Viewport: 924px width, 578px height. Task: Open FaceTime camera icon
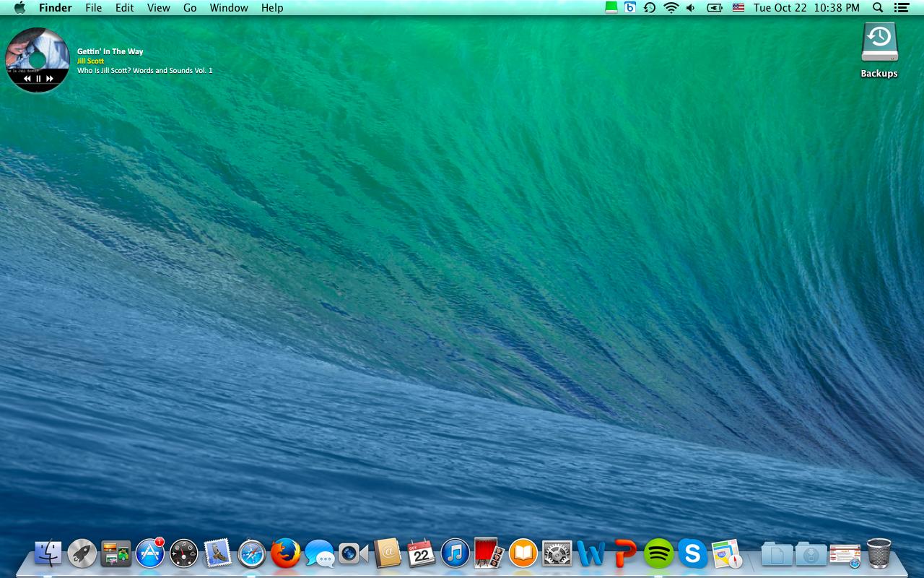[354, 554]
